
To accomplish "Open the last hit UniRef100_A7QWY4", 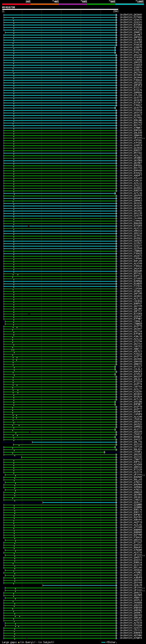I will [x=131, y=638].
